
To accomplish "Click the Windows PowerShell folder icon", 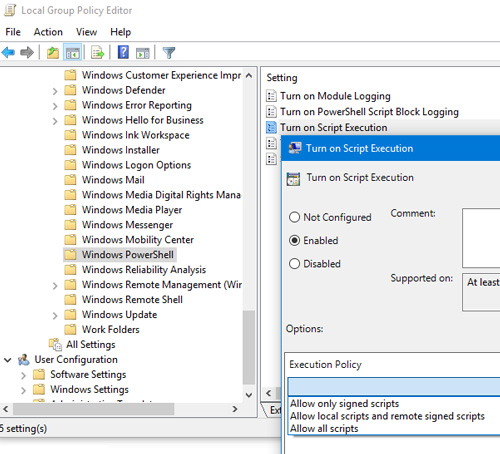I will pos(70,255).
